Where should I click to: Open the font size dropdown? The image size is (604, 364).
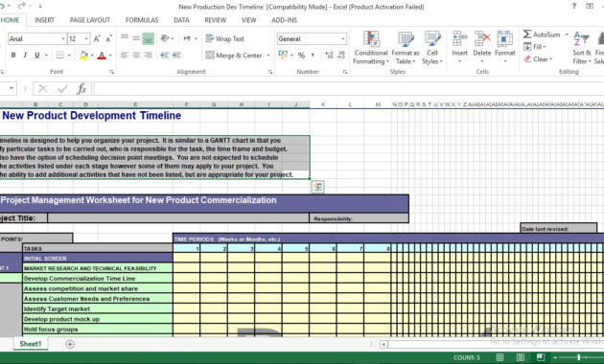click(x=86, y=39)
